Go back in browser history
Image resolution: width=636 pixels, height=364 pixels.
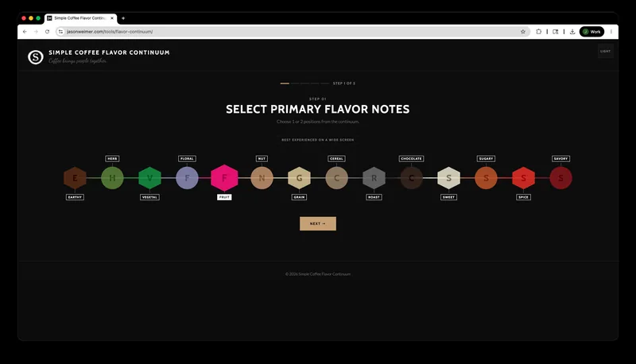click(25, 32)
